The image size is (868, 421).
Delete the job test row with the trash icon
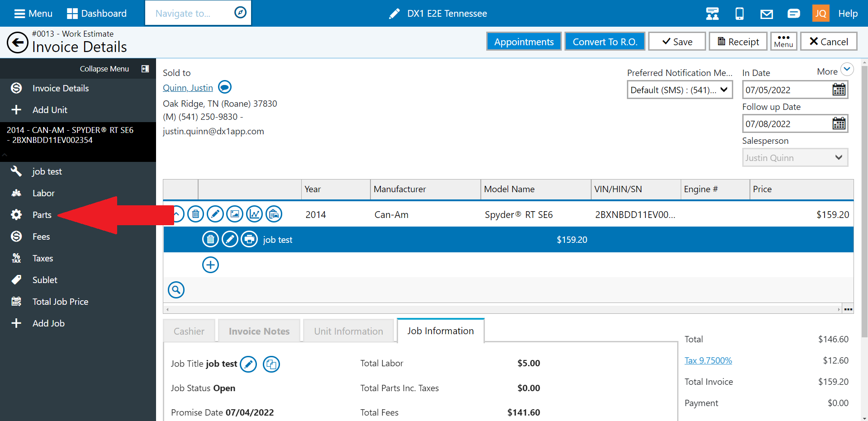tap(210, 239)
